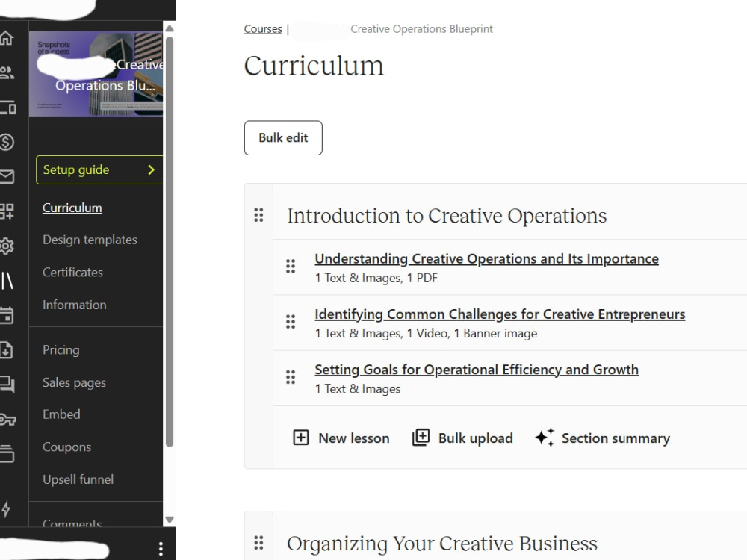Grab drag handle for Identifying Common Challenges lesson
Viewport: 747px width, 560px height.
291,322
